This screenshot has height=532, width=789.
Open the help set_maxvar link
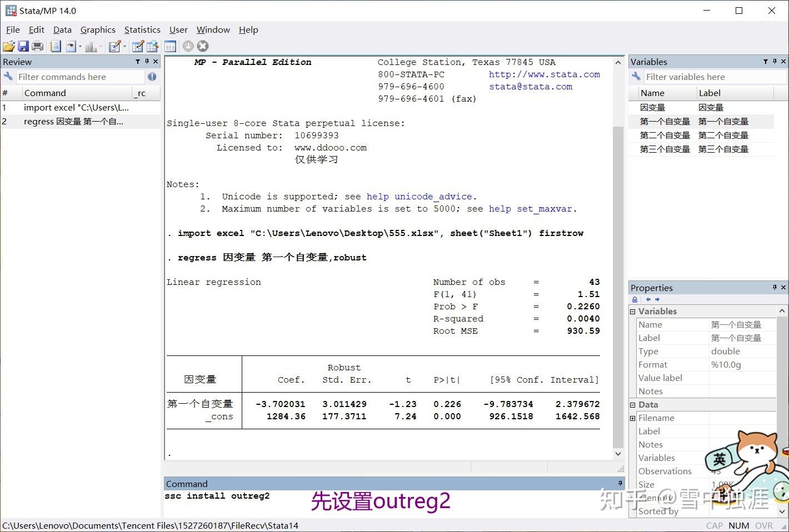coord(530,209)
